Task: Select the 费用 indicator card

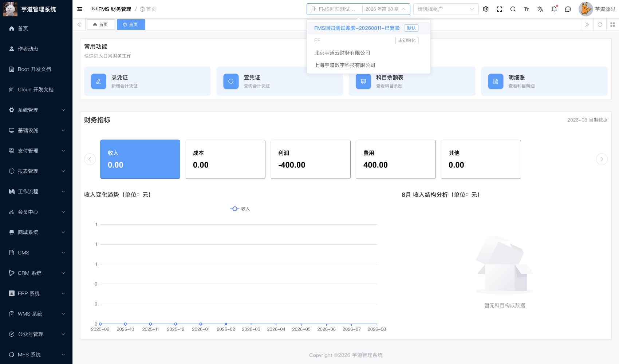Action: (396, 159)
